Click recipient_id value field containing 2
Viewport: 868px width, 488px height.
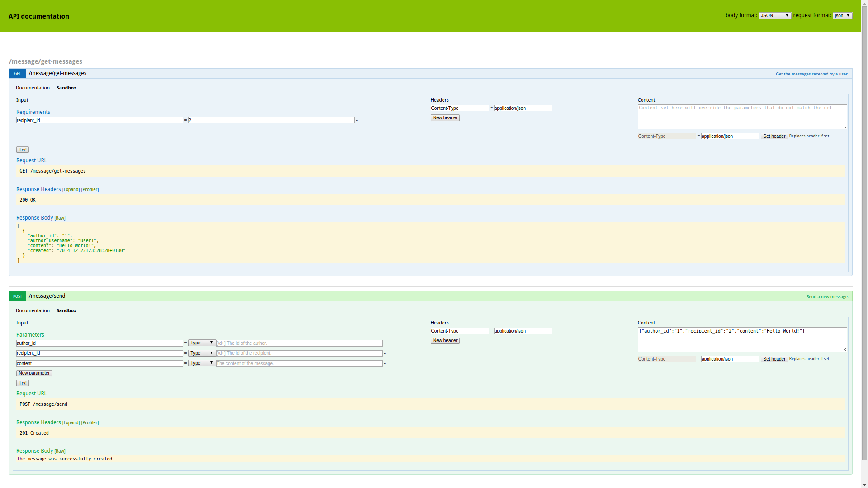point(271,121)
